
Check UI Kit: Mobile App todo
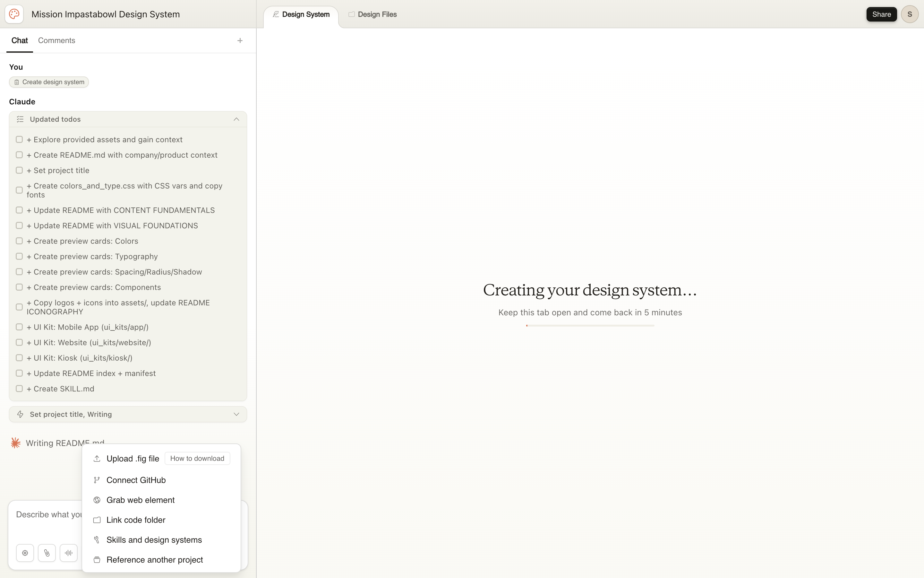tap(19, 327)
